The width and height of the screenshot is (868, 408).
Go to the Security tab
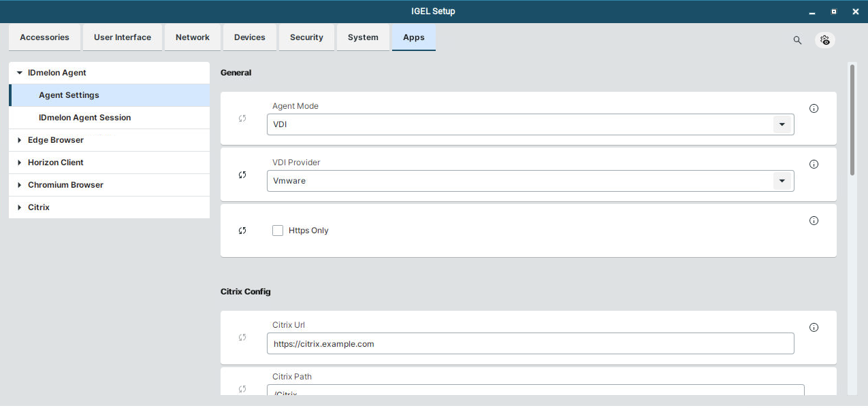pyautogui.click(x=306, y=37)
